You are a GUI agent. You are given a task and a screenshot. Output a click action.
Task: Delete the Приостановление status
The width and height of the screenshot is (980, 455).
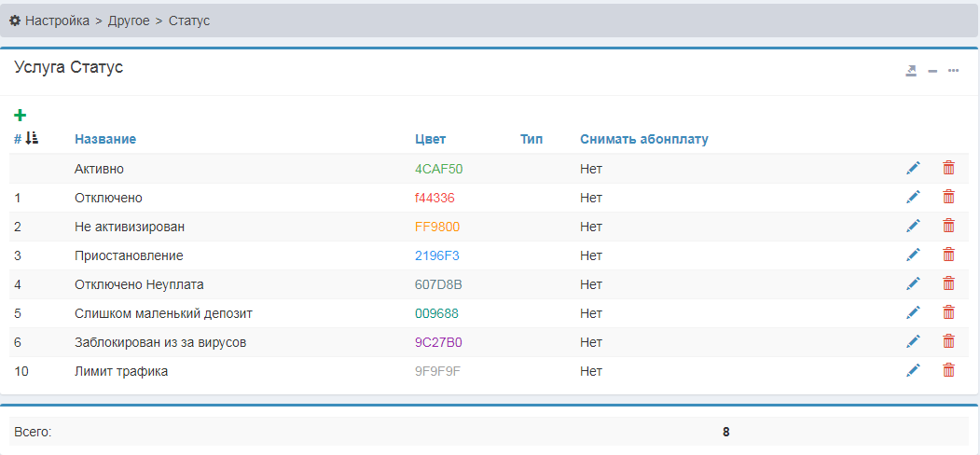(x=948, y=255)
